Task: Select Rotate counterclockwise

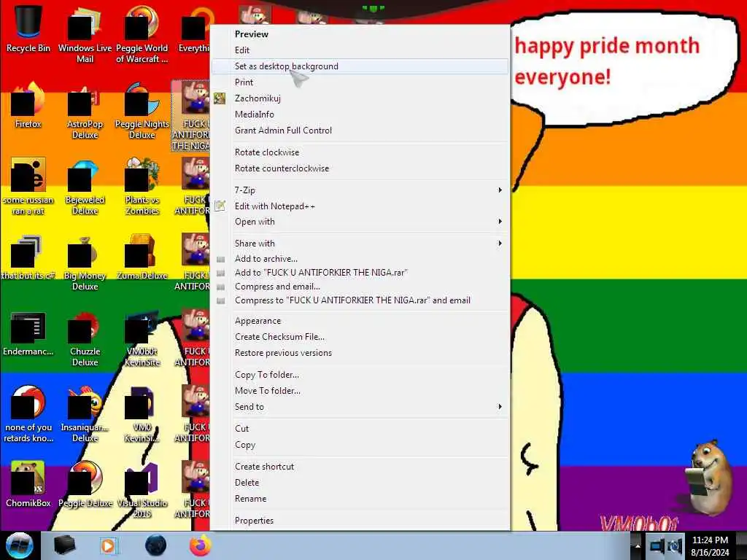Action: [360, 168]
